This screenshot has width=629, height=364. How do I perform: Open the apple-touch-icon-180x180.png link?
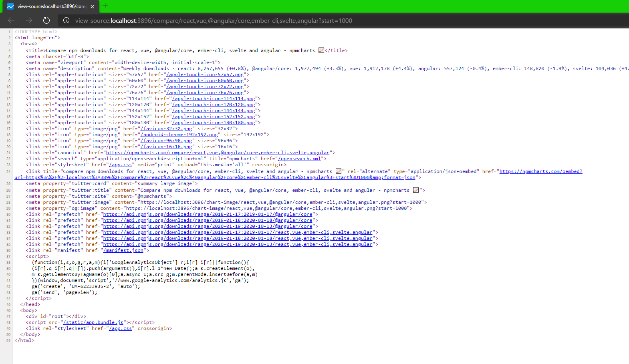click(x=214, y=123)
